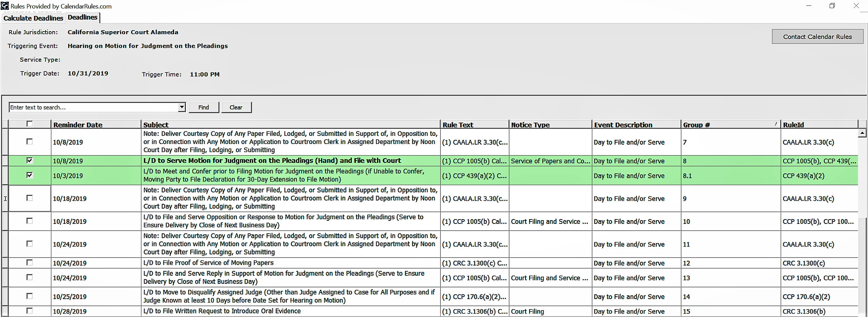This screenshot has width=868, height=317.
Task: Check the File and Serve Opposition row
Action: tap(30, 221)
